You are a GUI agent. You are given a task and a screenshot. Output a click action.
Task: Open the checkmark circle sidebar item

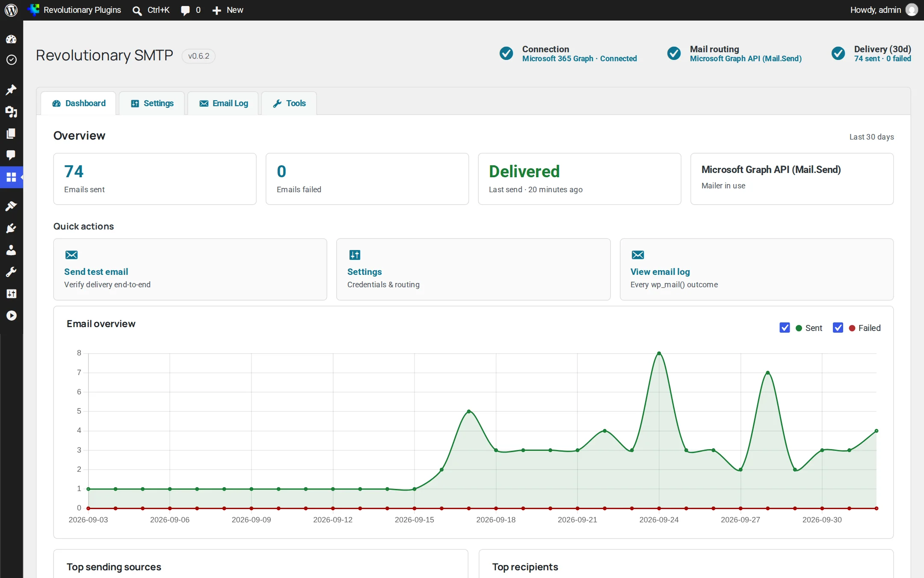click(x=11, y=60)
